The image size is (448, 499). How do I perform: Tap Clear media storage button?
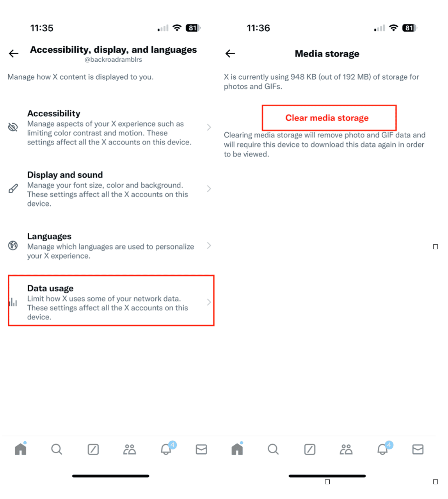(x=329, y=118)
